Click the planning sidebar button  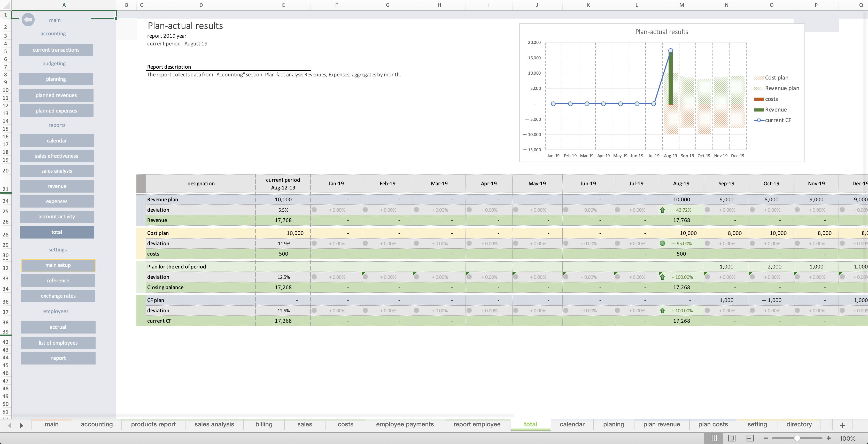pyautogui.click(x=56, y=79)
